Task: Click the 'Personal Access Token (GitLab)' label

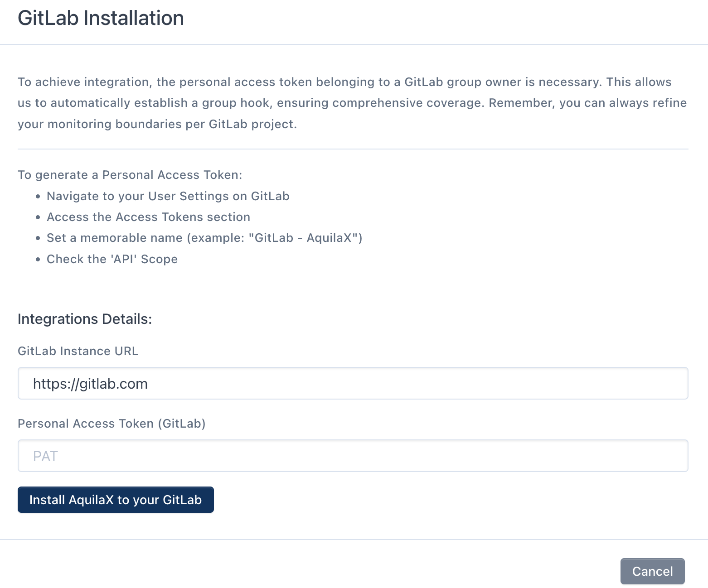Action: [x=112, y=424]
